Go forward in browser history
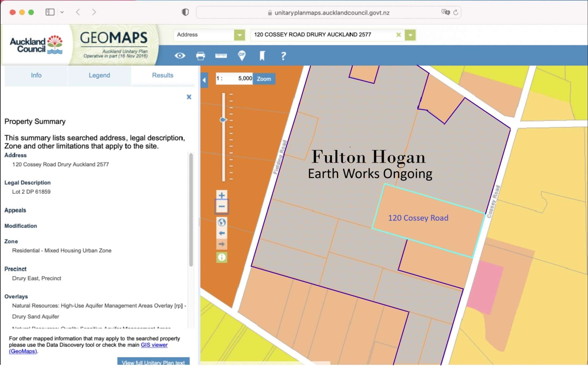Viewport: 588px width, 366px height. [94, 12]
